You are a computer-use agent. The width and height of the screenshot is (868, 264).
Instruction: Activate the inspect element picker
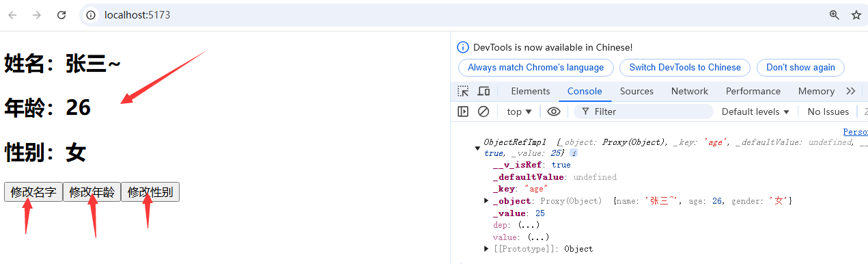[463, 91]
